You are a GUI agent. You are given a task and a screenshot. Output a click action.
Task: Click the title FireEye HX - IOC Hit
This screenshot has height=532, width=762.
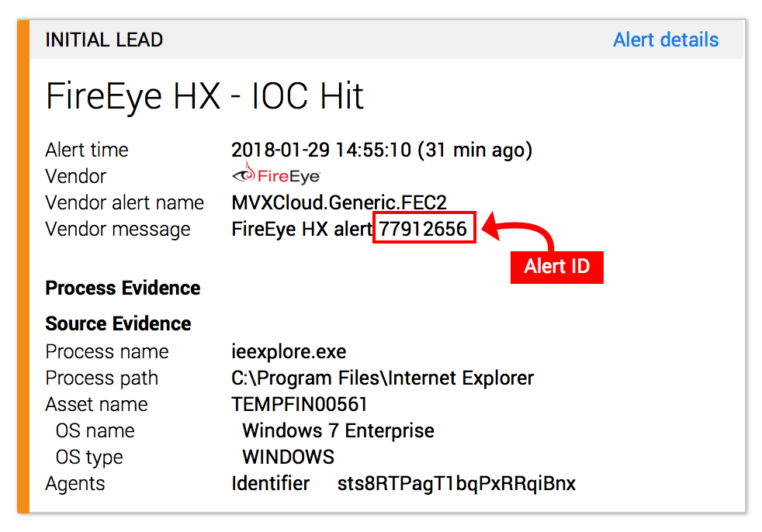tap(205, 95)
